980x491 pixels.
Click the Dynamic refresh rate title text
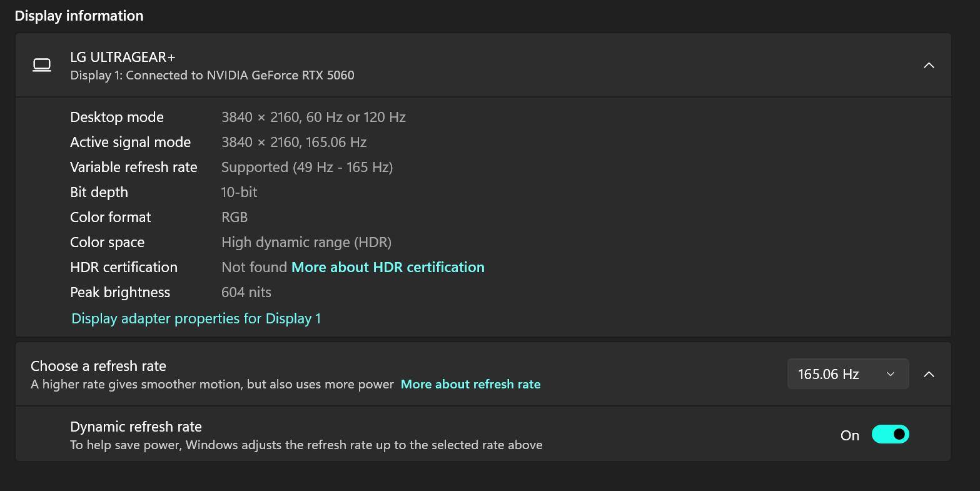[136, 427]
